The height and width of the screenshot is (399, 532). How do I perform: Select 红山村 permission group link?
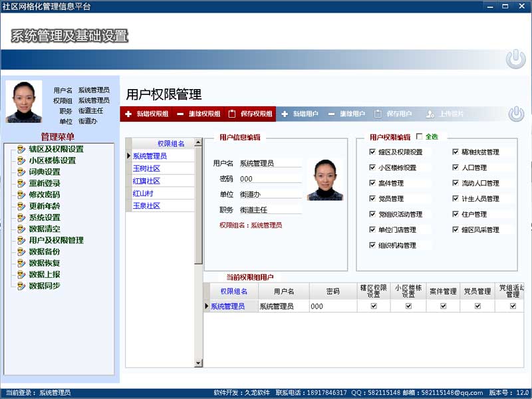point(143,194)
